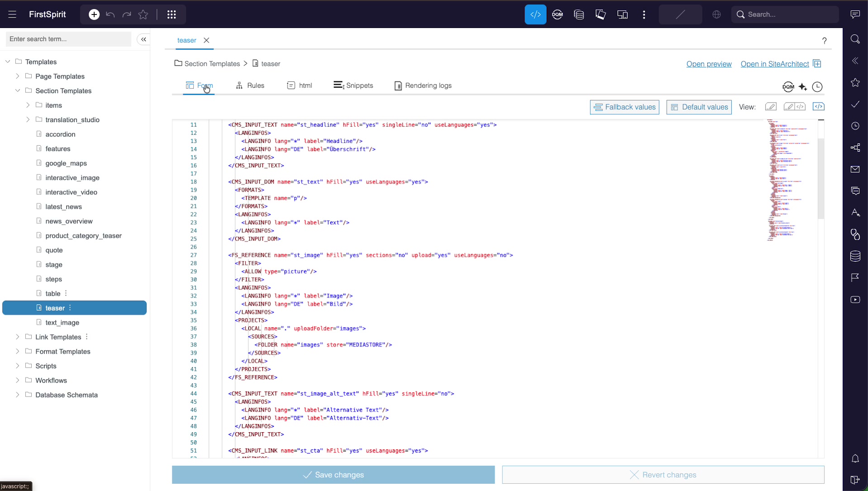The width and height of the screenshot is (868, 491).
Task: Click the share nodes icon in right sidebar
Action: point(855,147)
